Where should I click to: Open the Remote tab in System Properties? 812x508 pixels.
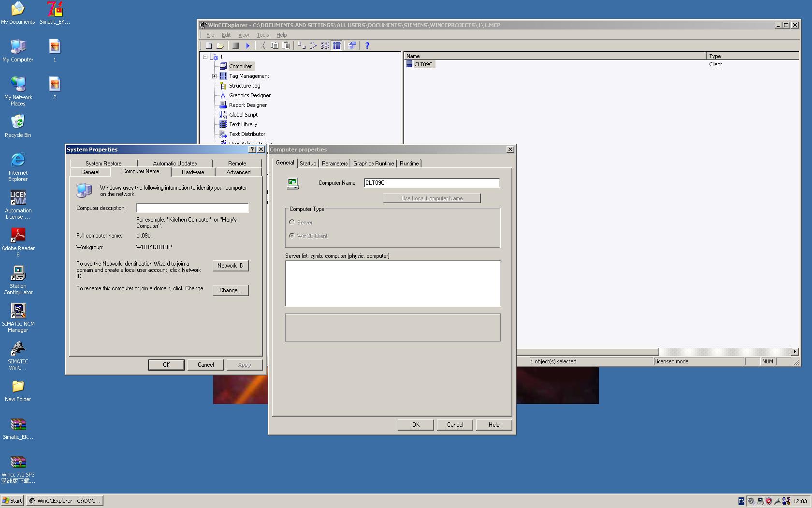click(x=237, y=164)
